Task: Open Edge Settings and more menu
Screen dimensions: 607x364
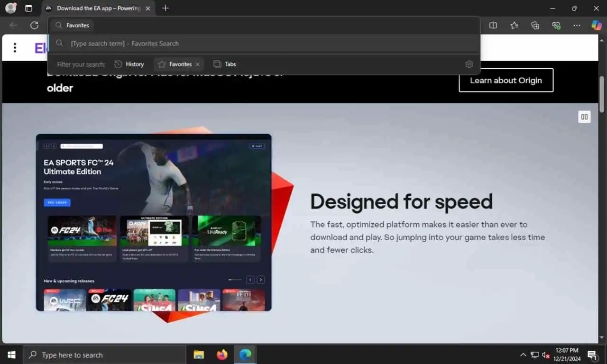Action: [577, 25]
